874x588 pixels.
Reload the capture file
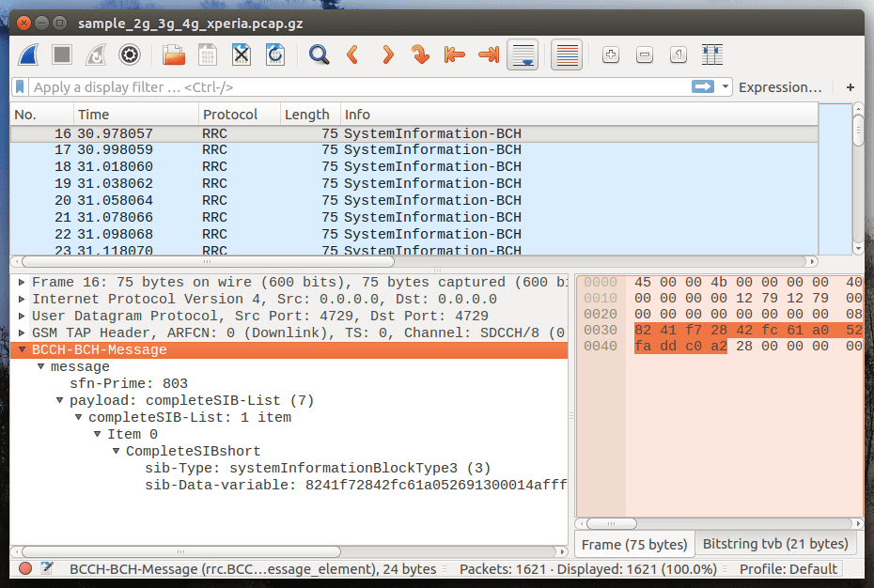275,54
